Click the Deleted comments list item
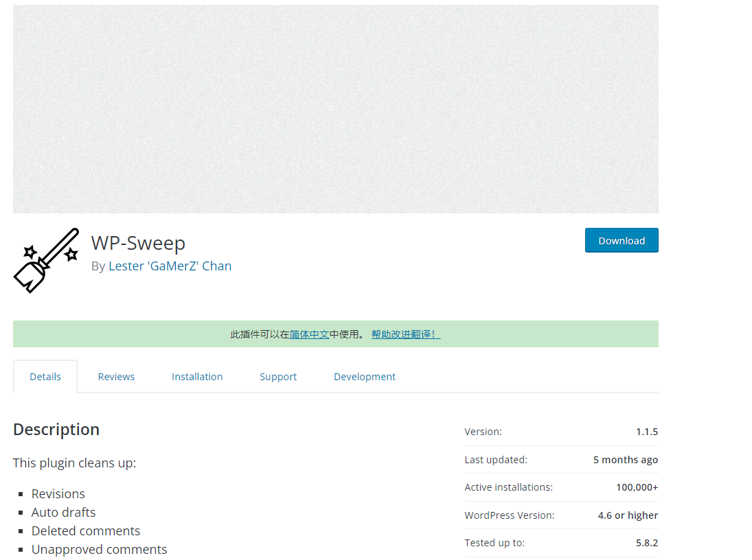The image size is (752, 560). pyautogui.click(x=86, y=531)
